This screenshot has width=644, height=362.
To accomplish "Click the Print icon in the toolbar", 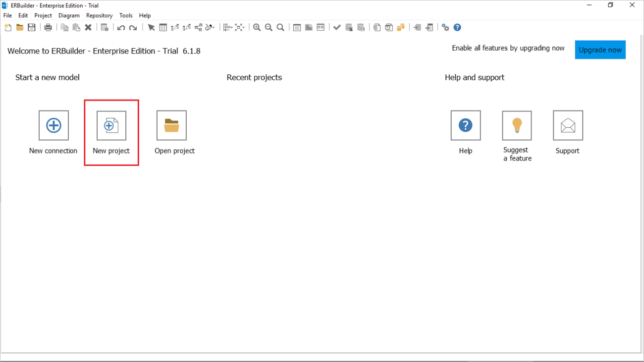I will 48,27.
